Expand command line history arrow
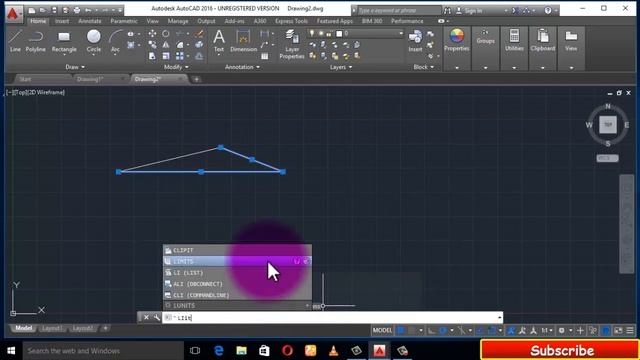The height and width of the screenshot is (360, 640). tap(499, 317)
